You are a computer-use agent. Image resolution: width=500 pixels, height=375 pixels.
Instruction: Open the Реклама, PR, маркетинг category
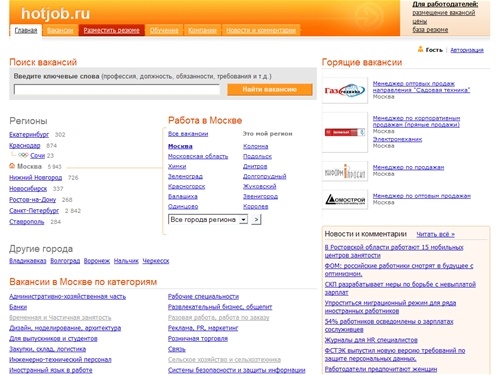pos(203,328)
